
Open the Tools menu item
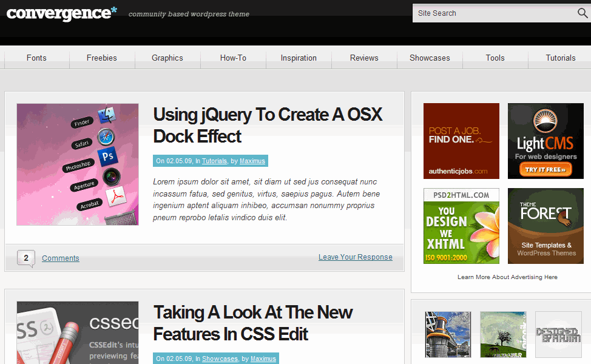[x=495, y=58]
